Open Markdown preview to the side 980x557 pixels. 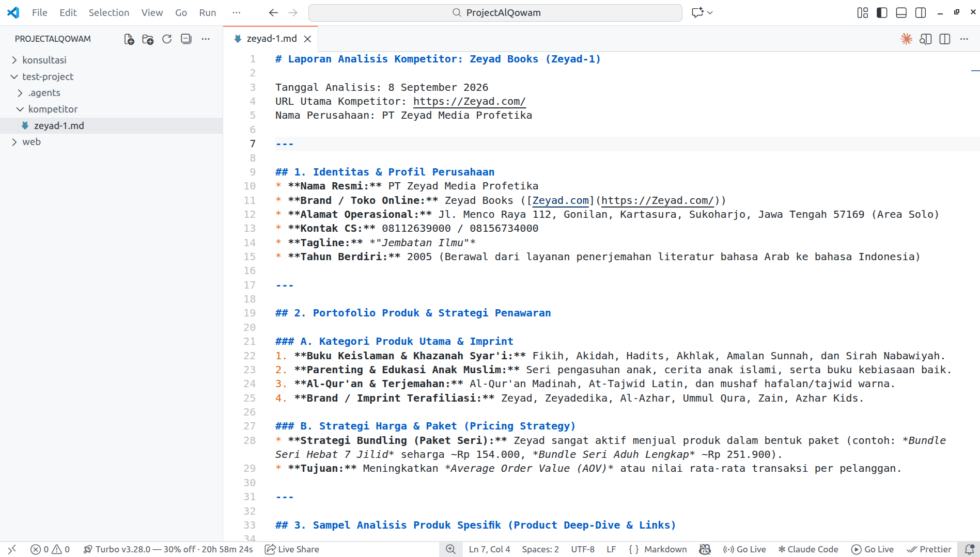point(925,39)
